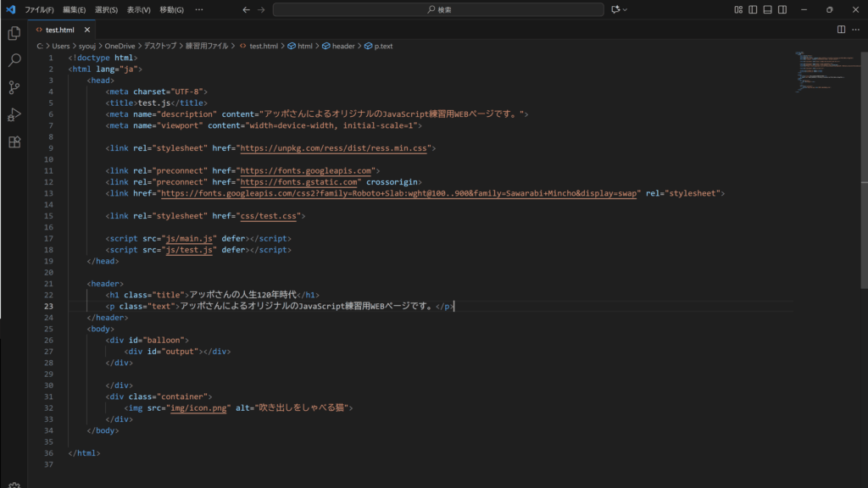Click the go back arrow
Image resolution: width=868 pixels, height=488 pixels.
click(246, 9)
